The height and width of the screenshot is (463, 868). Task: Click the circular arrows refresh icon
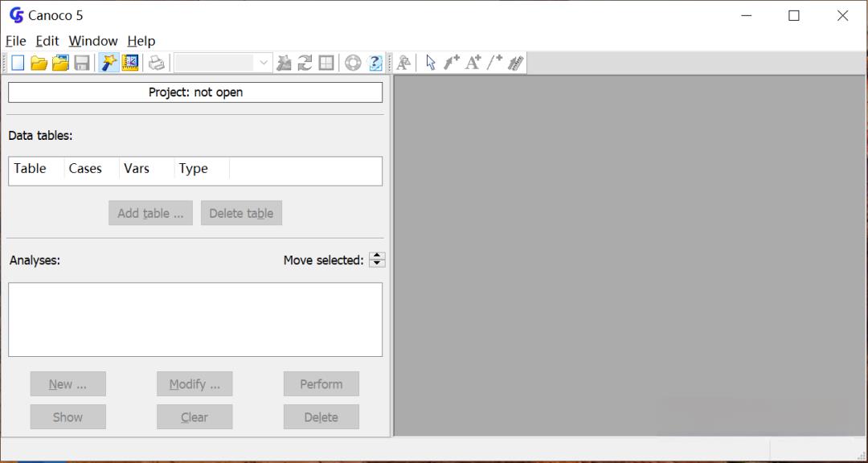click(305, 63)
